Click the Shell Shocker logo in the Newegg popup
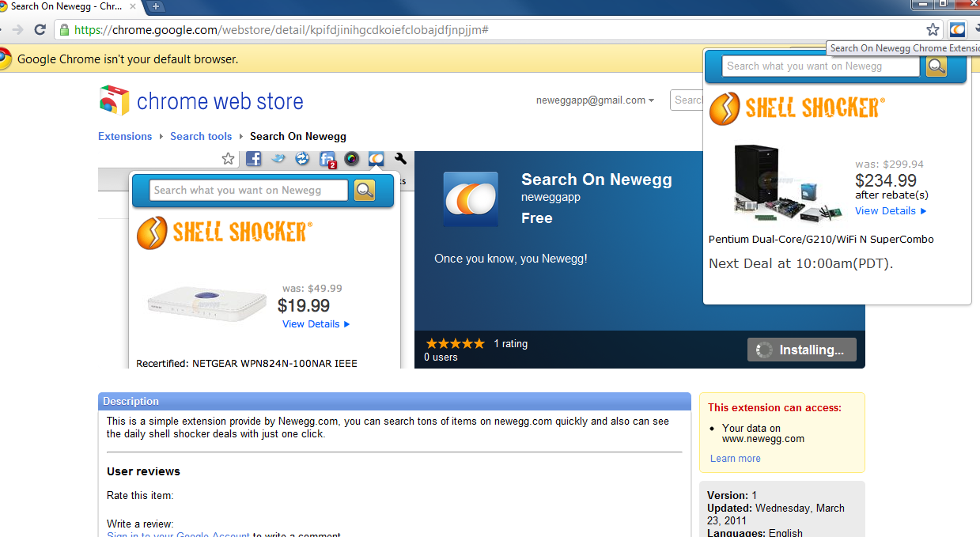The width and height of the screenshot is (980, 537). coord(797,108)
